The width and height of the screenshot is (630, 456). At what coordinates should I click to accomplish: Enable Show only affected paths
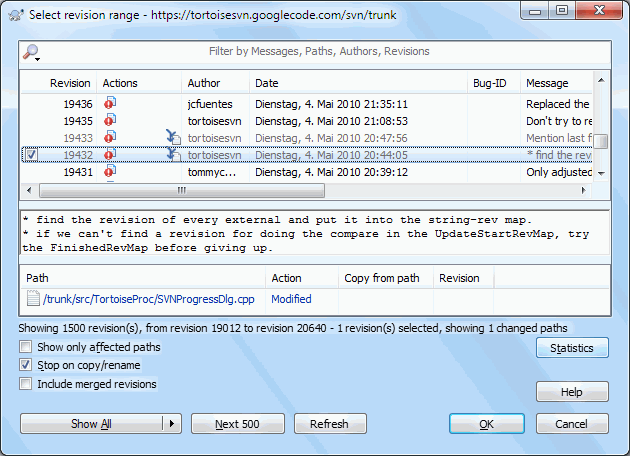pyautogui.click(x=26, y=347)
